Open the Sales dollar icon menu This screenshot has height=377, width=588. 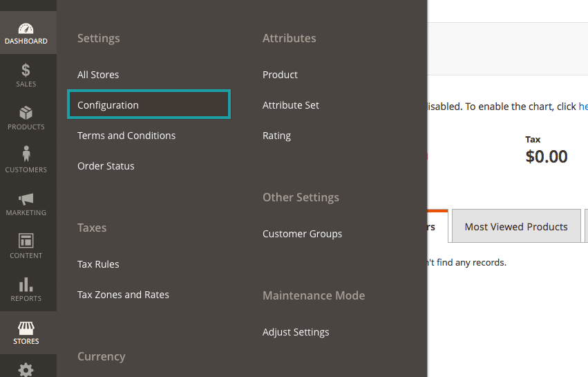[x=26, y=71]
